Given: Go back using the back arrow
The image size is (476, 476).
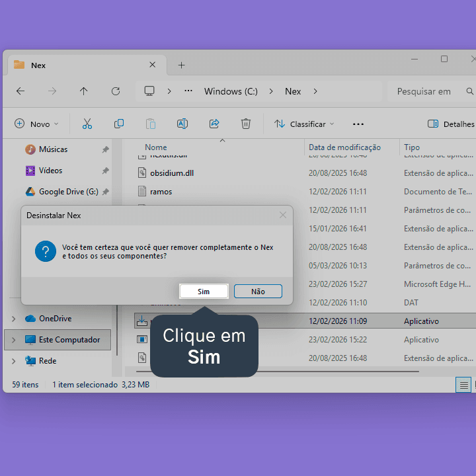Looking at the screenshot, I should pos(20,91).
